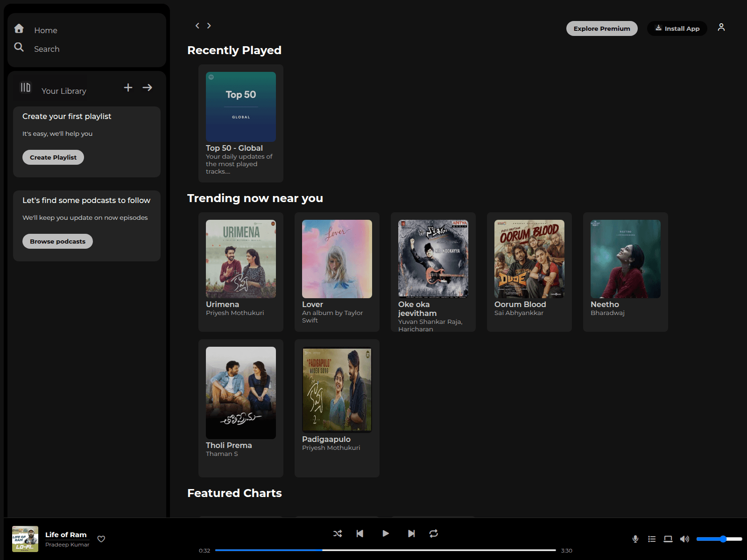
Task: Open Tholi Prema cover art
Action: 241,393
